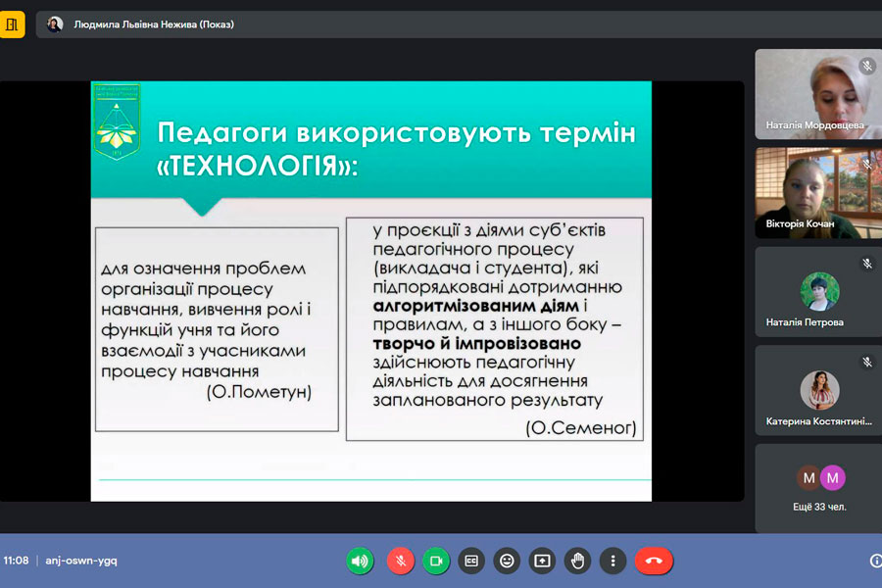The height and width of the screenshot is (588, 882).
Task: Click muted mic icon on Наталія Мордовцева tile
Action: 867,66
